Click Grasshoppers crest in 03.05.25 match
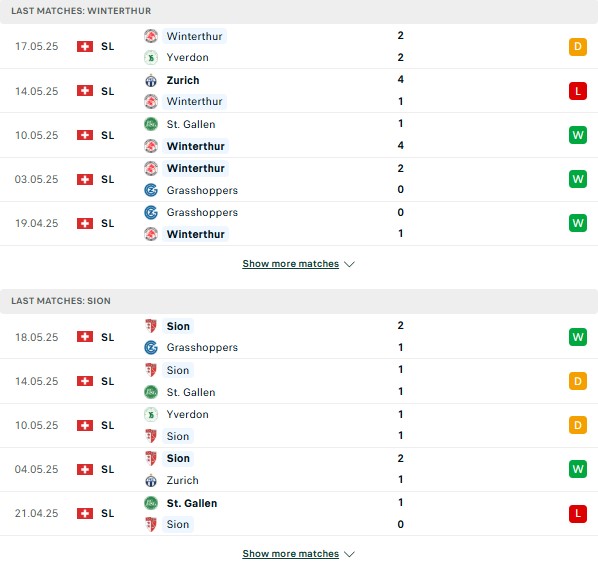Screen dimensions: 598x570 [x=151, y=190]
